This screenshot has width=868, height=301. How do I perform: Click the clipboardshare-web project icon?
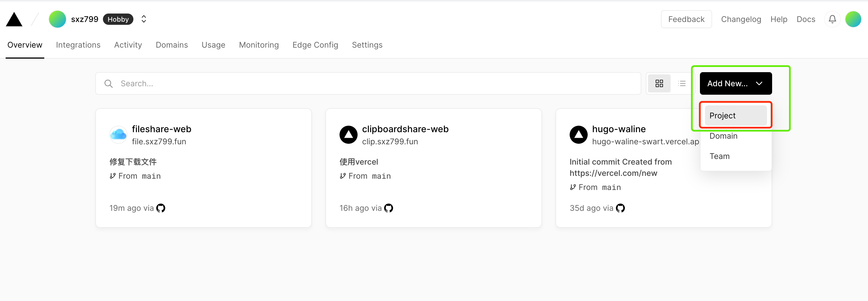coord(349,135)
